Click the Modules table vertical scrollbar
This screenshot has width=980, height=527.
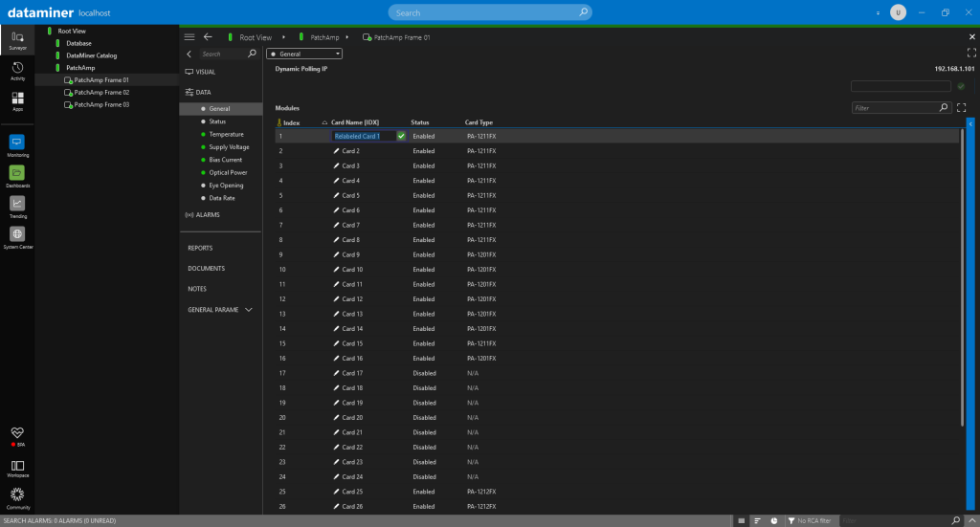click(x=962, y=277)
